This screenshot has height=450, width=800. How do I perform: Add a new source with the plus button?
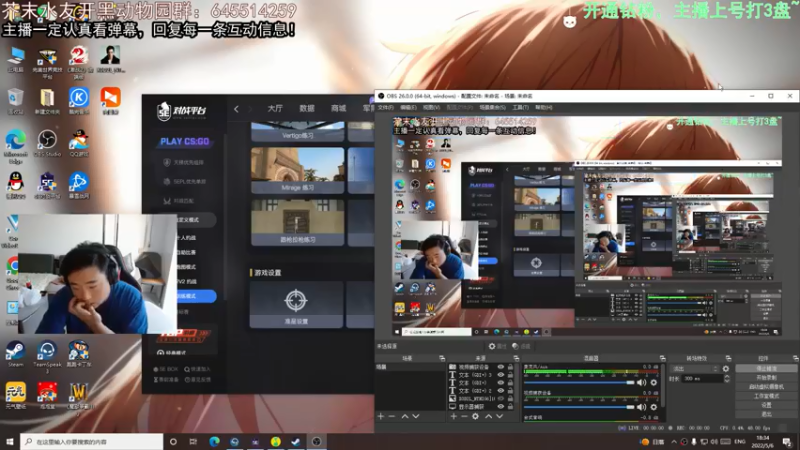(454, 416)
